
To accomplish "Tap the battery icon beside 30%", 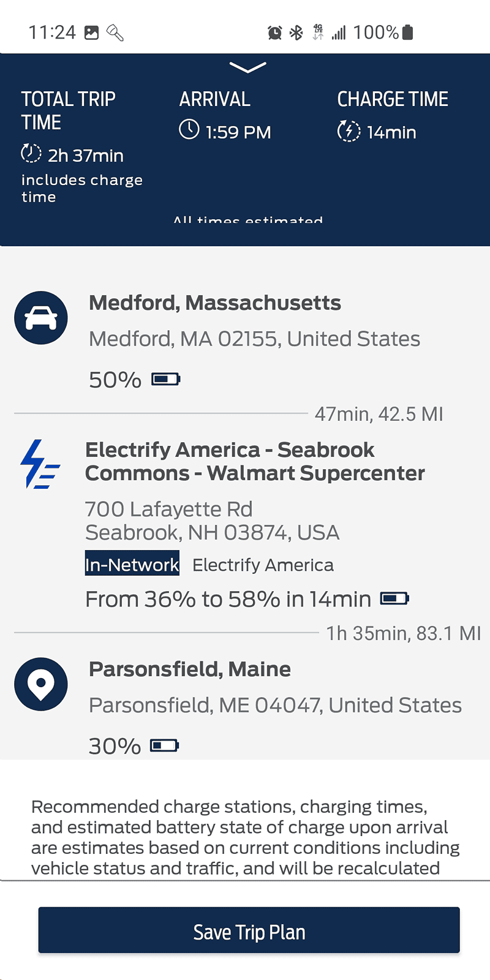I will (x=165, y=745).
